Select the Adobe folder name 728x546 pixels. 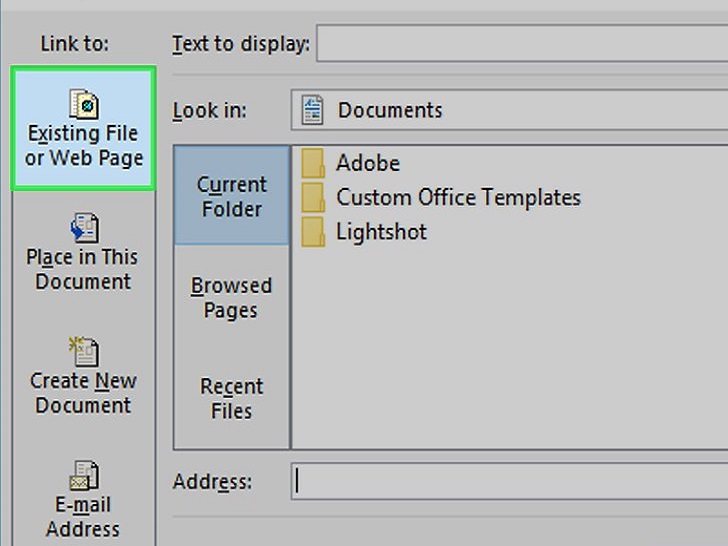pyautogui.click(x=368, y=163)
